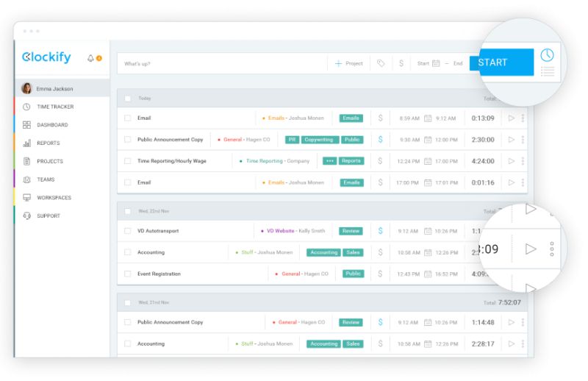Screen dimensions: 588x381
Task: Click the Reports tag
Action: [x=351, y=160]
